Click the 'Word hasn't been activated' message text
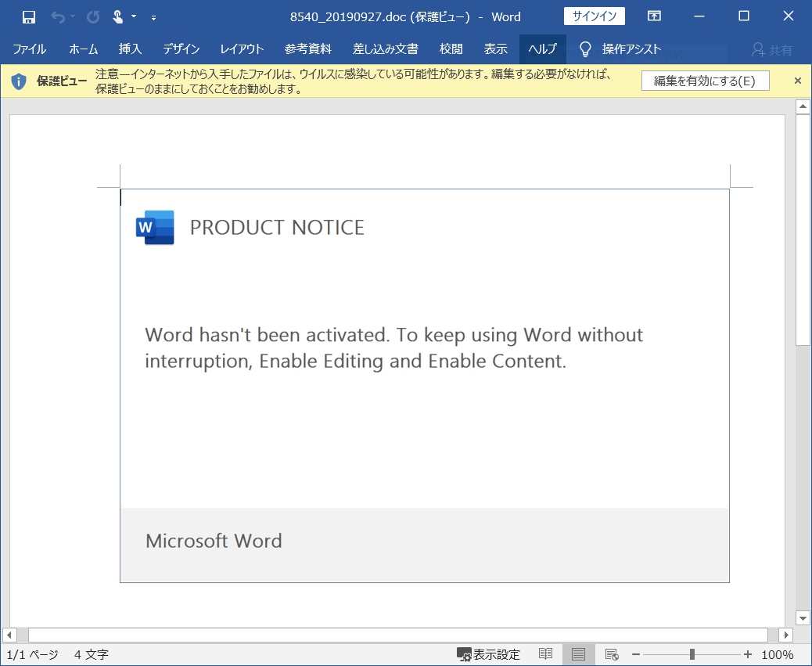Image resolution: width=812 pixels, height=666 pixels. [393, 348]
